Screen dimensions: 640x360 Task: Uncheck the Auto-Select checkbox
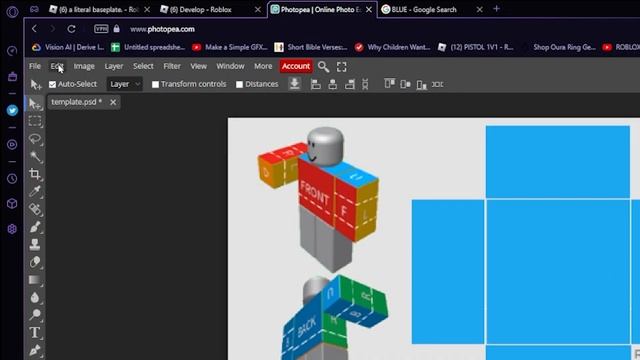coord(52,84)
